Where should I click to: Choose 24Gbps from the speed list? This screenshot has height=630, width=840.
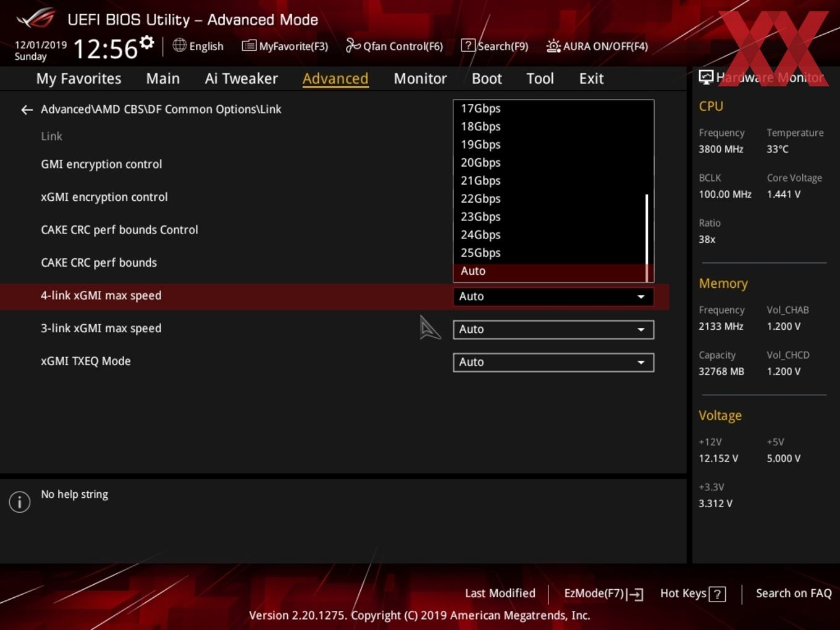pyautogui.click(x=549, y=235)
